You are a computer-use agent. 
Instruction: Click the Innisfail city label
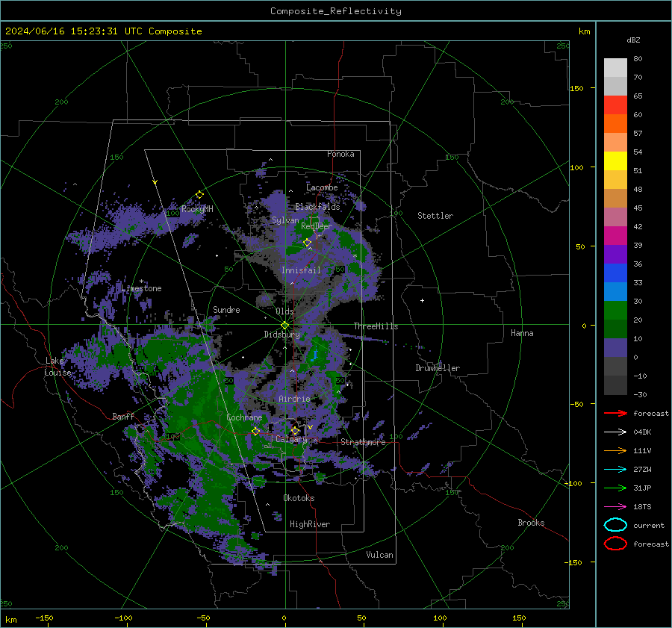pyautogui.click(x=302, y=270)
